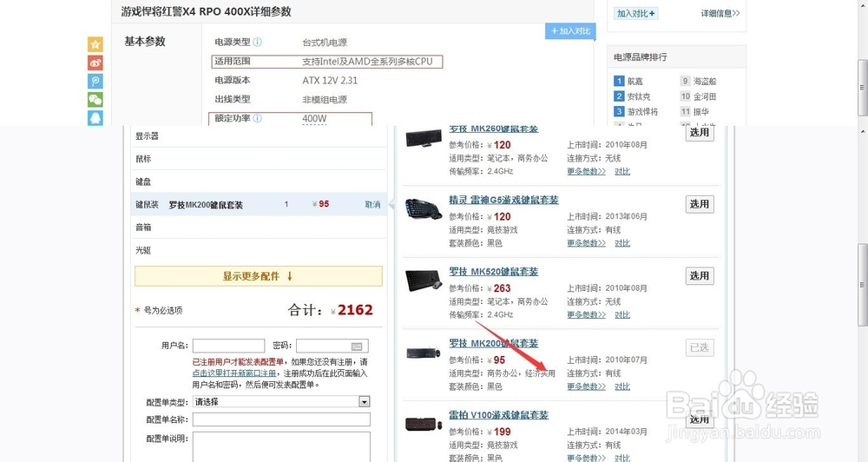This screenshot has width=868, height=462.
Task: Click the 精灵 雷神G5 product thumbnail
Action: click(424, 208)
